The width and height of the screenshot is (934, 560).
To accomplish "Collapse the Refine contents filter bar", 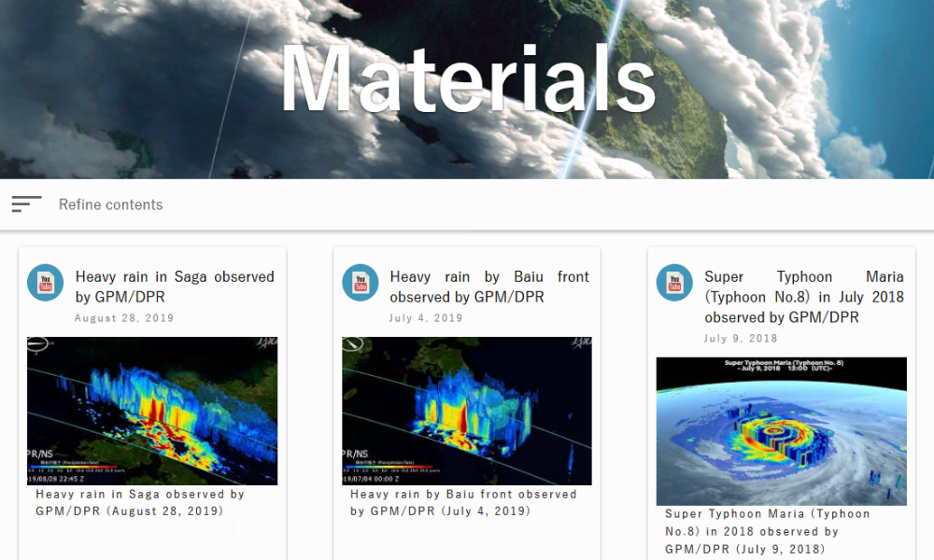I will [x=26, y=204].
